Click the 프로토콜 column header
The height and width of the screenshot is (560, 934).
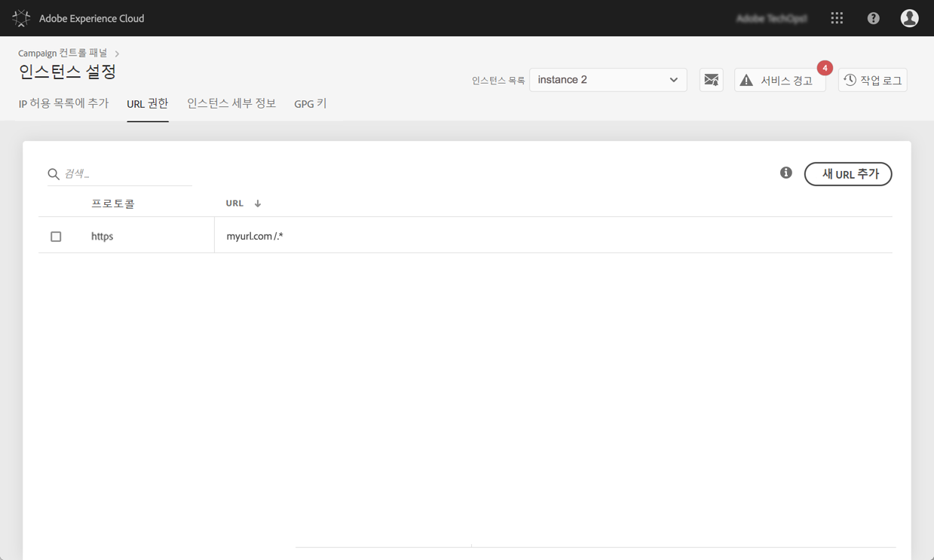click(113, 203)
